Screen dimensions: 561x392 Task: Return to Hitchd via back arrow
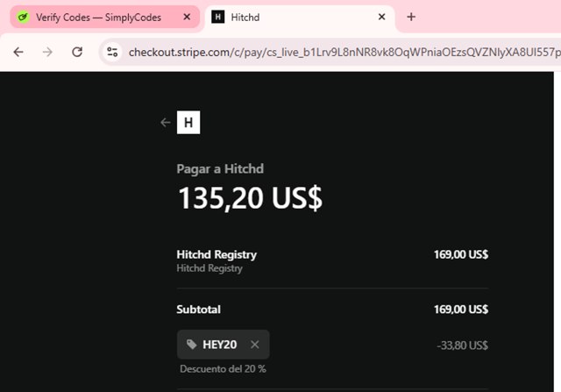coord(166,123)
